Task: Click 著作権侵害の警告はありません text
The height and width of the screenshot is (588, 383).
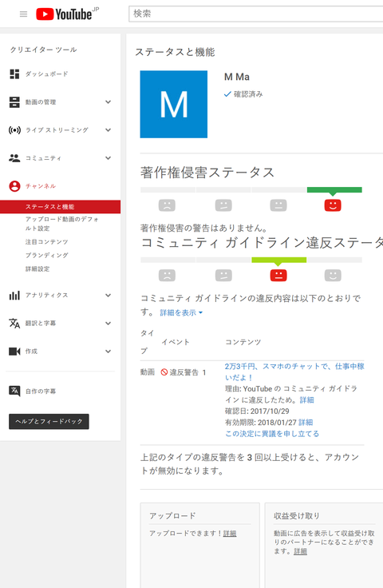Action: [x=204, y=228]
